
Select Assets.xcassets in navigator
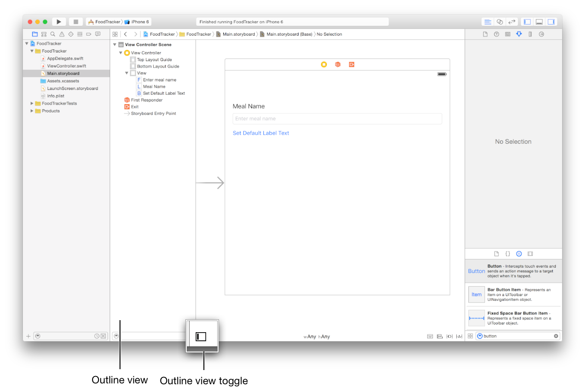(x=63, y=81)
